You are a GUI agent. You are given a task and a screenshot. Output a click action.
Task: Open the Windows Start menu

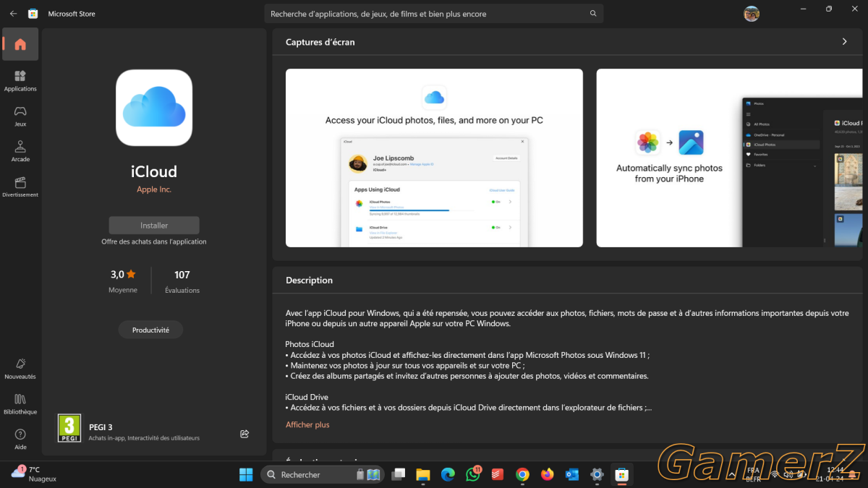(x=246, y=474)
